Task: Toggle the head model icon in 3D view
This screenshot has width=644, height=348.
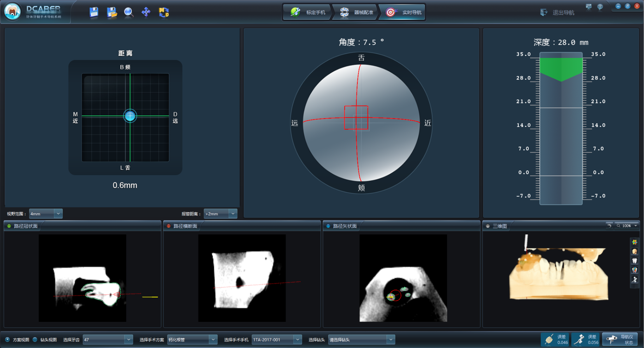Action: coord(634,252)
